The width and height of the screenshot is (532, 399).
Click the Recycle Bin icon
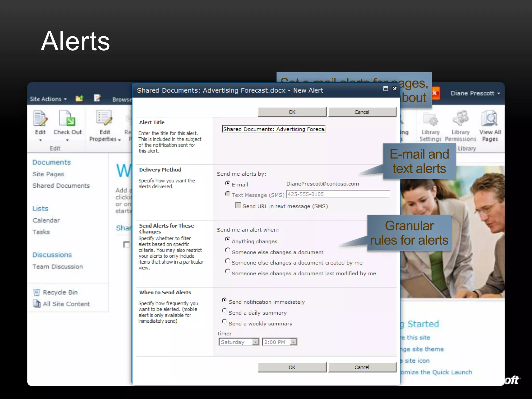pos(37,292)
